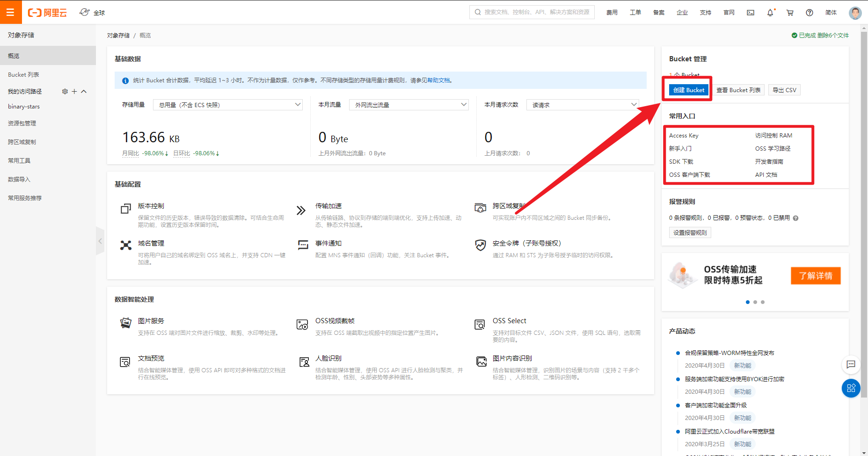Open the global region selector
Image resolution: width=868 pixels, height=456 pixels.
click(92, 13)
